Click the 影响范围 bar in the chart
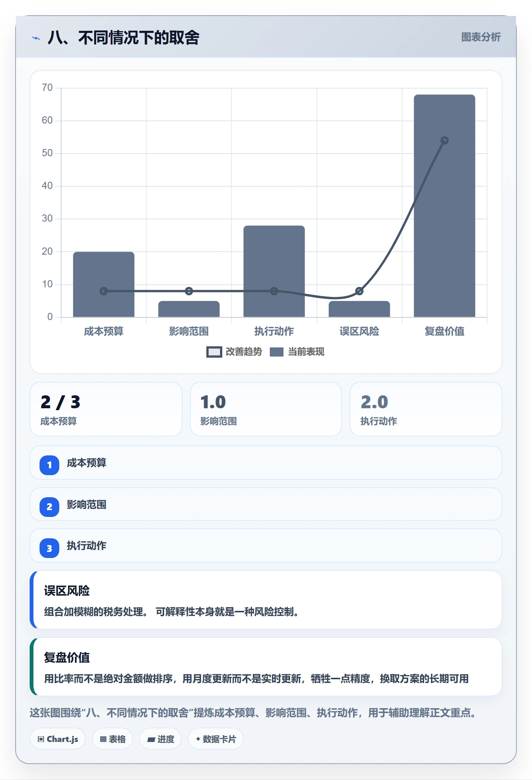The image size is (532, 780). click(x=189, y=309)
